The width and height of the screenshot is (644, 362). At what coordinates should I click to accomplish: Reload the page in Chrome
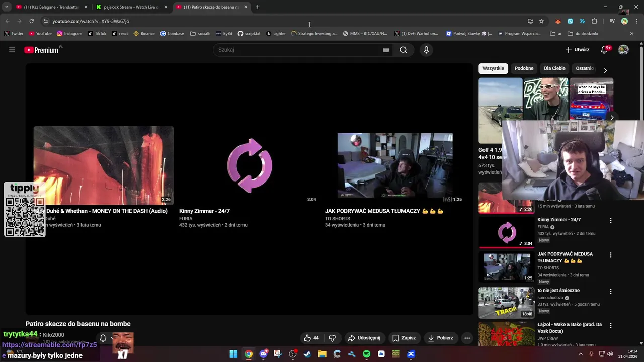click(x=31, y=21)
